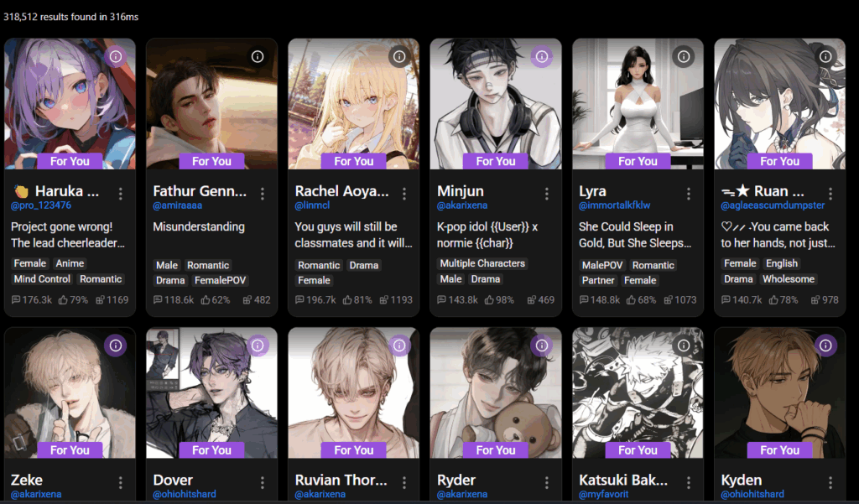Click Multiple Characters tag on Minjun
The width and height of the screenshot is (859, 504).
(x=482, y=263)
